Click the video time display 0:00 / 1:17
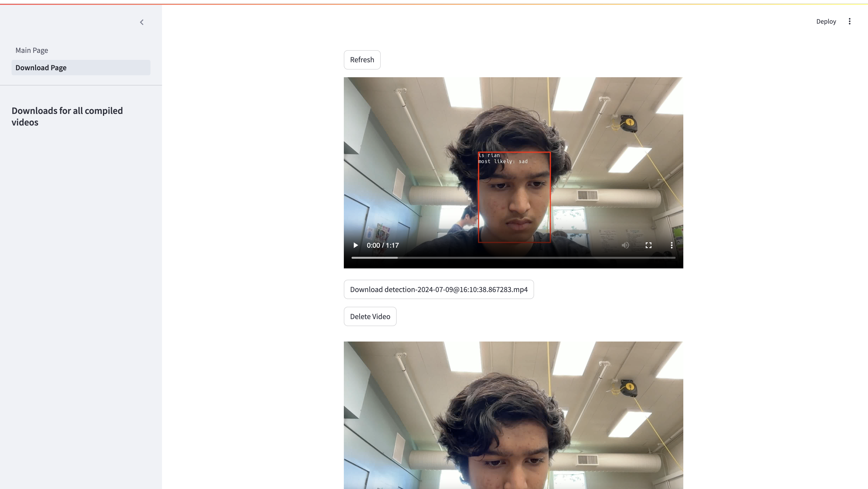The width and height of the screenshot is (868, 489). coord(382,245)
